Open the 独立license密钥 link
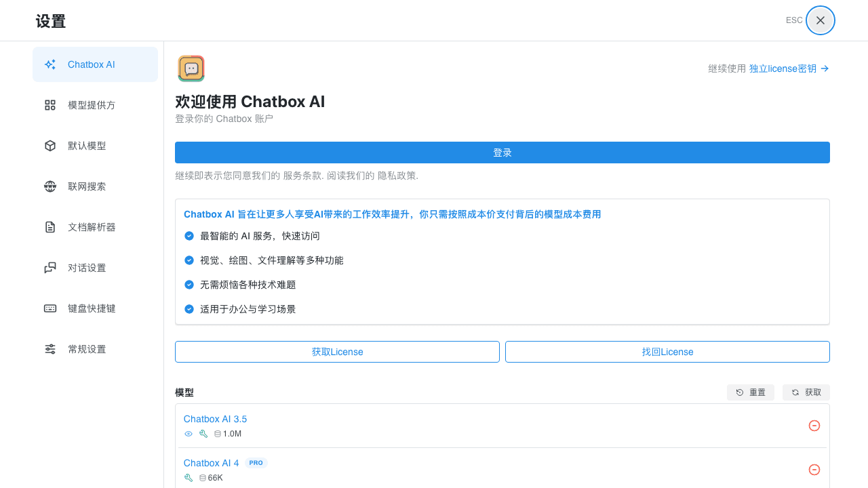868x488 pixels. tap(783, 68)
